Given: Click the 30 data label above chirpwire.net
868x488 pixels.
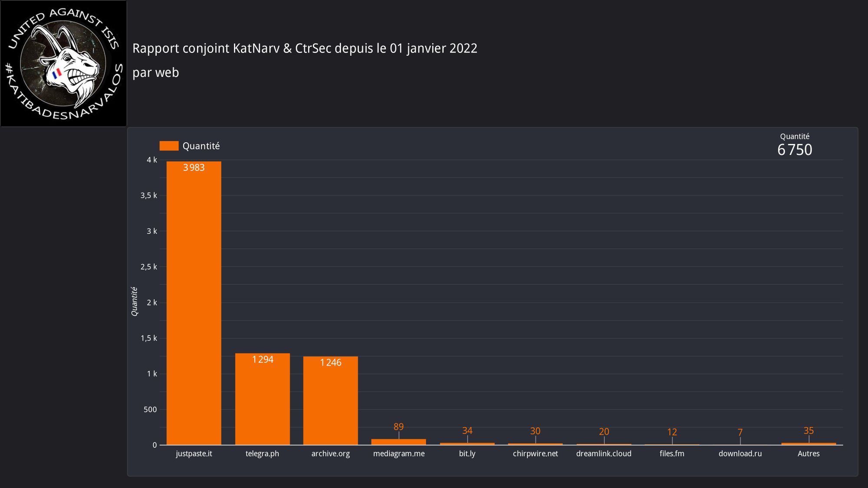Looking at the screenshot, I should click(x=535, y=431).
